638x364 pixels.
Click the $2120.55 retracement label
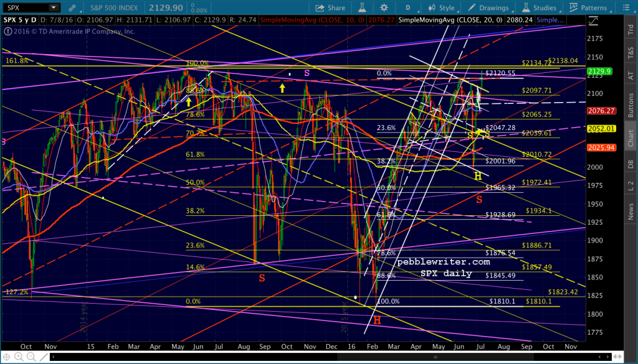coord(500,73)
